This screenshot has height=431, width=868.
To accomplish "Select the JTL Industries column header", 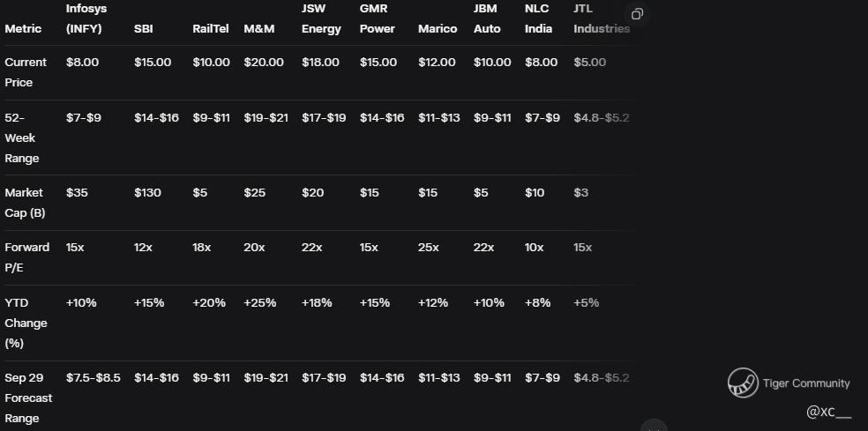I will coord(602,19).
